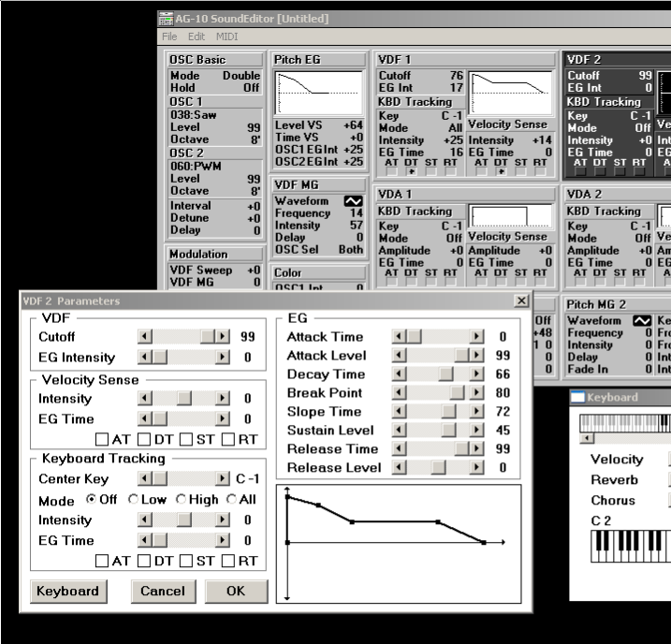Enable DT checkbox under Keyboard Tracking

[144, 561]
